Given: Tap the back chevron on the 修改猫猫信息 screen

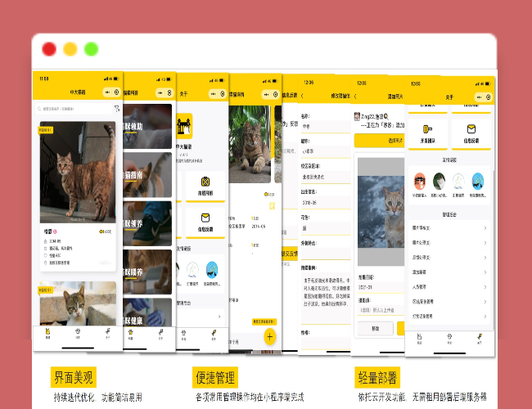Looking at the screenshot, I should click(x=302, y=96).
